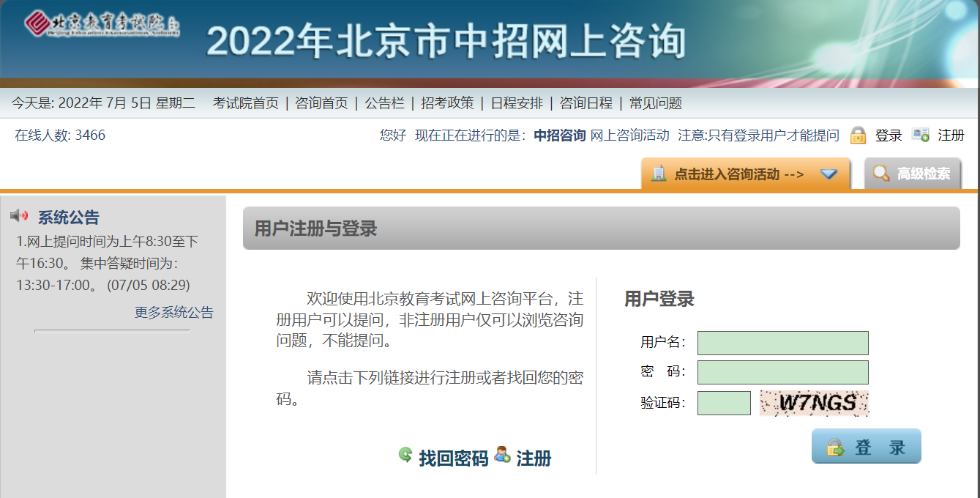Refresh the W7NGS captcha image
The width and height of the screenshot is (980, 498).
pos(814,403)
